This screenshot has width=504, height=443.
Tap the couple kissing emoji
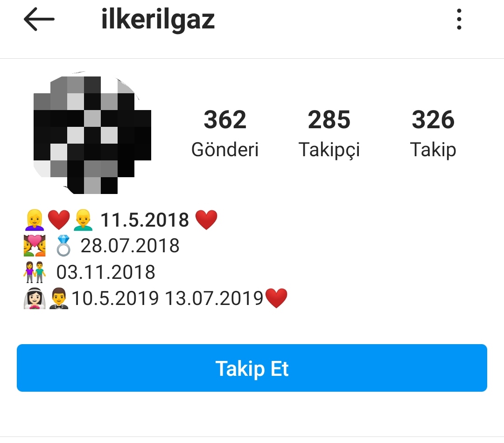(x=35, y=246)
